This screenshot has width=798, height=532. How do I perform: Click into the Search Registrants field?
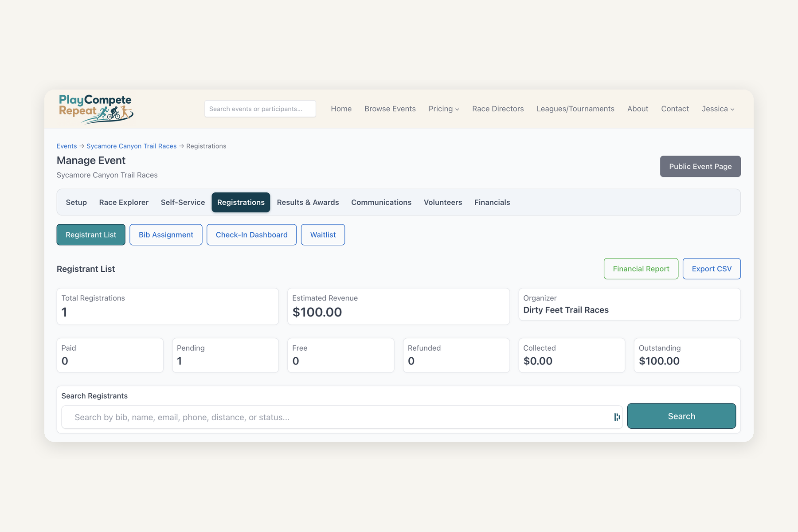342,417
